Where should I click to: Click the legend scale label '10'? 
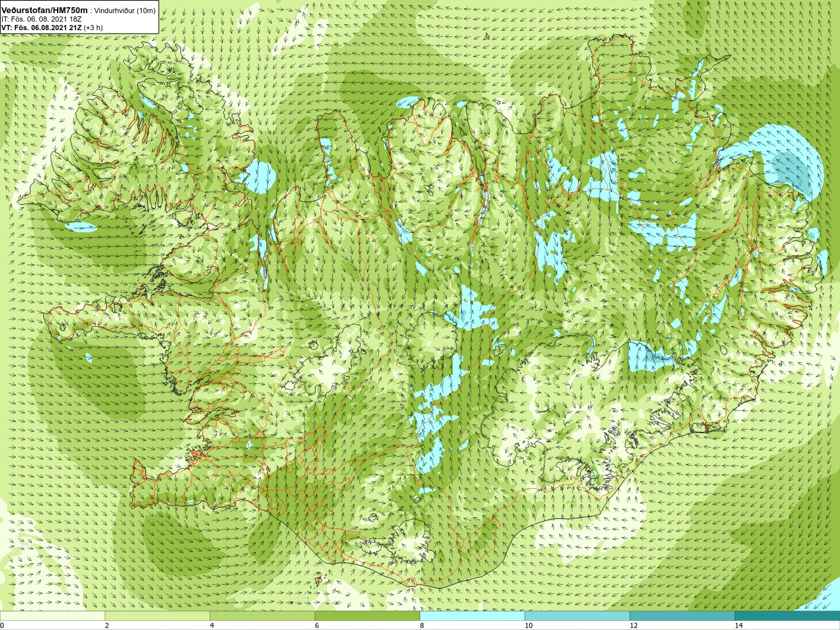(x=528, y=625)
